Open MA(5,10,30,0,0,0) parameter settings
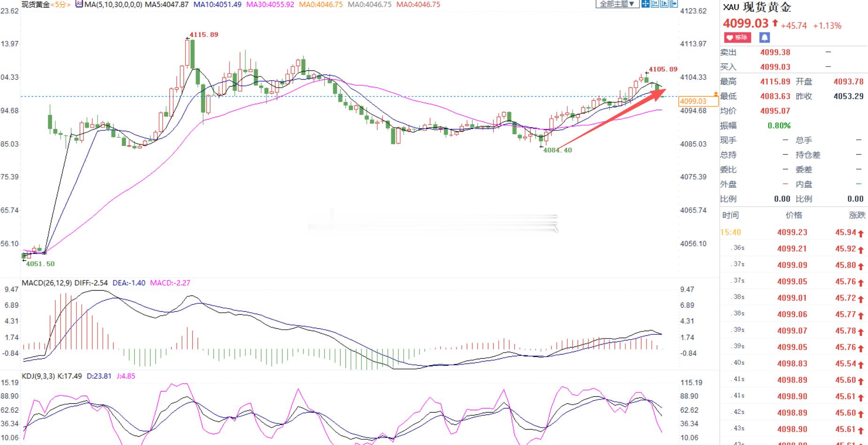868x445 pixels. (113, 4)
